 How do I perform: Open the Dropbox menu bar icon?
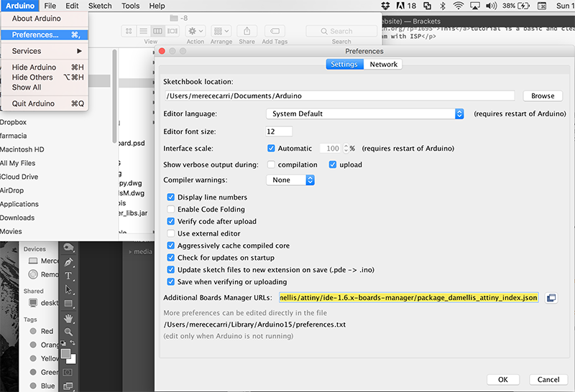[x=385, y=6]
